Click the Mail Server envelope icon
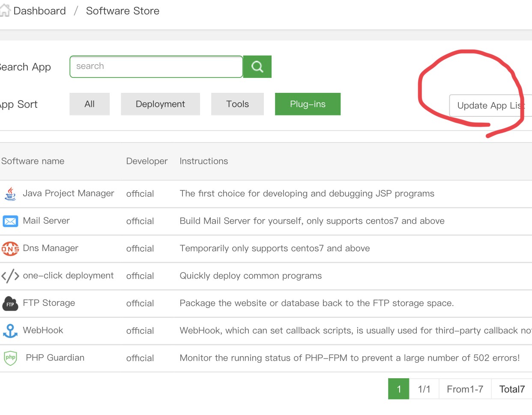Image resolution: width=532 pixels, height=415 pixels. click(10, 221)
